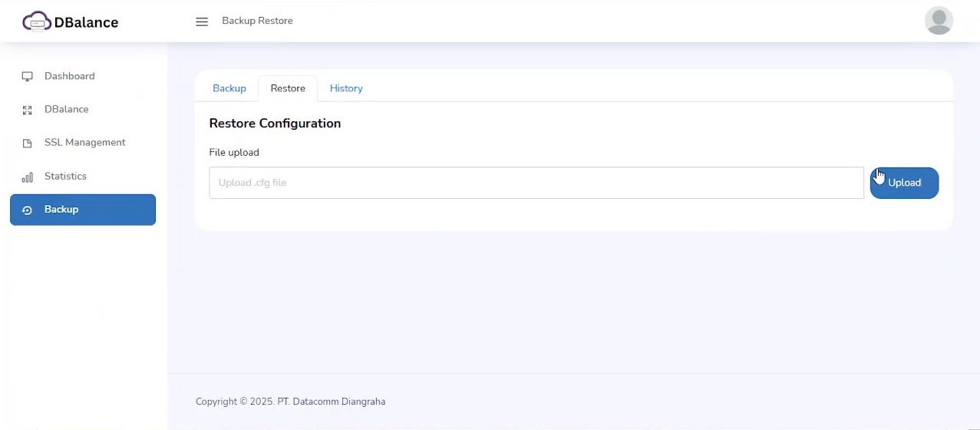Click the DBalance cloud logo icon
The width and height of the screenshot is (980, 430).
[36, 21]
